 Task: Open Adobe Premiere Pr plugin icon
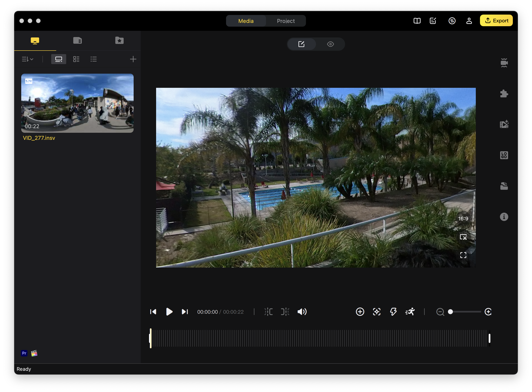pos(24,353)
